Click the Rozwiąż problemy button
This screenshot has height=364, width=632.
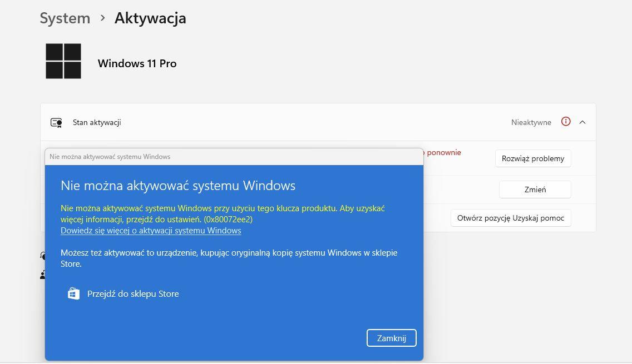[x=533, y=158]
